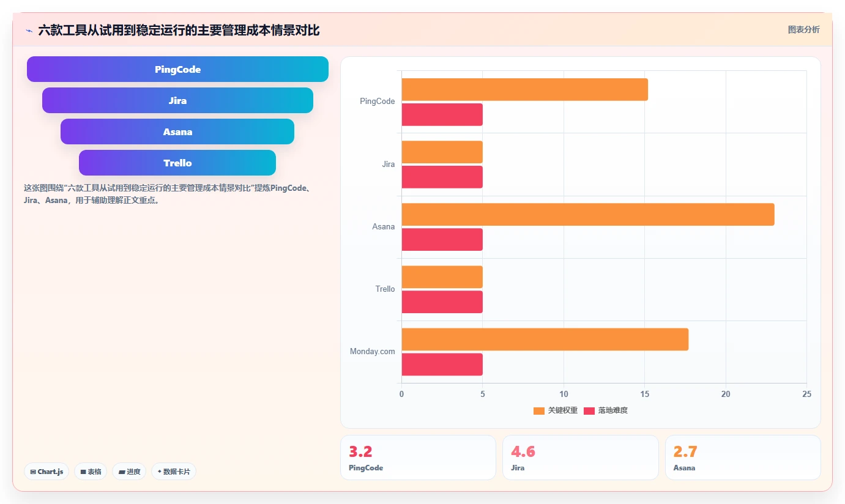This screenshot has width=845, height=504.
Task: Open the 3.2 PingCode data card
Action: (418, 458)
